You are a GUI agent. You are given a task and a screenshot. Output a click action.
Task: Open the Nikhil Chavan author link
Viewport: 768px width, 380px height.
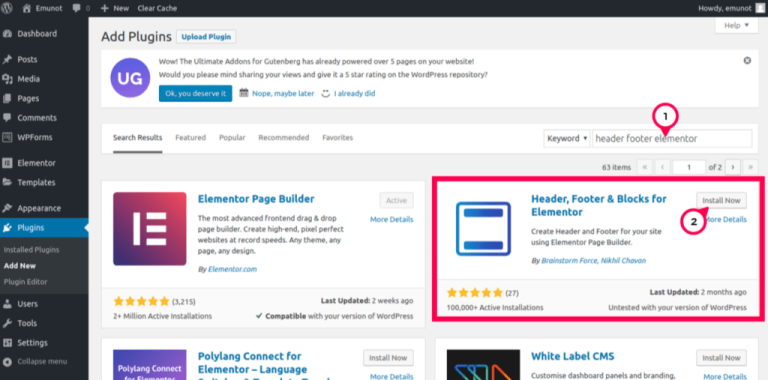[623, 261]
